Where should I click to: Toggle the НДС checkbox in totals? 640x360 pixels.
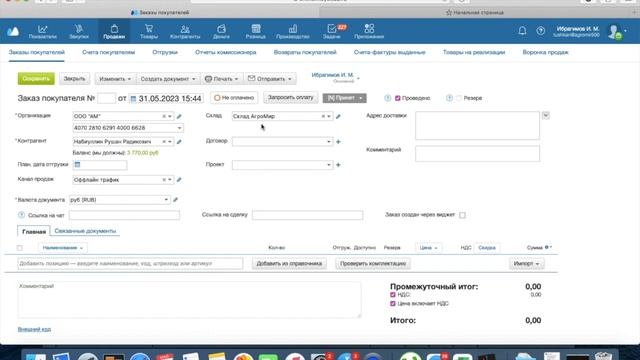(x=393, y=294)
